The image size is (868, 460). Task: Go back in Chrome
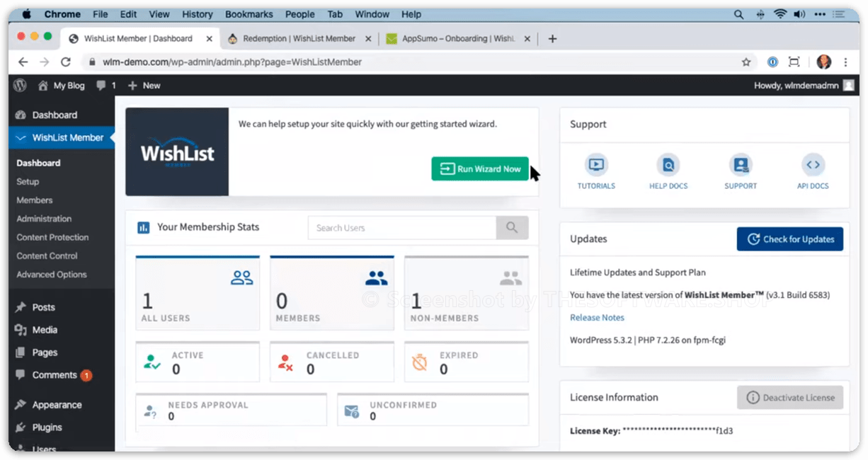(23, 62)
